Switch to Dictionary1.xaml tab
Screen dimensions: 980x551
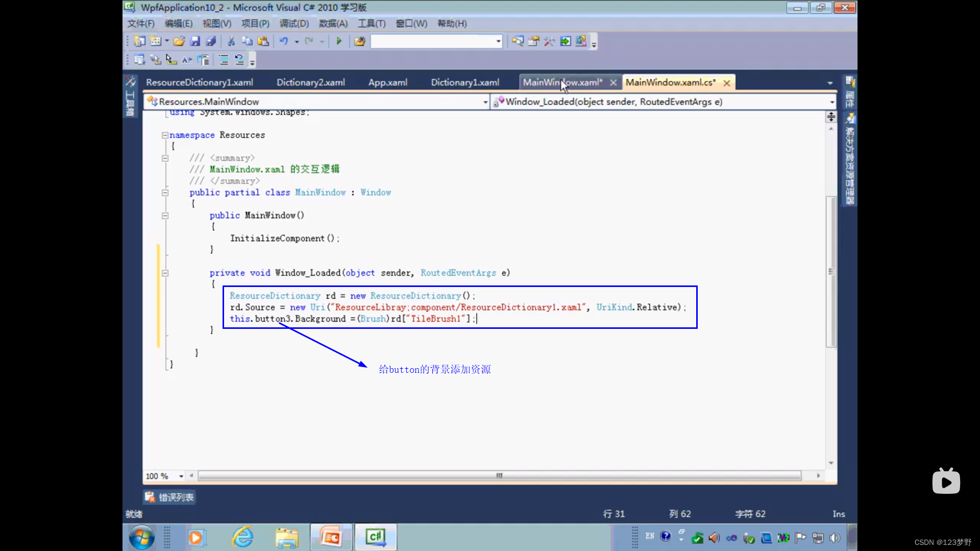click(x=465, y=82)
